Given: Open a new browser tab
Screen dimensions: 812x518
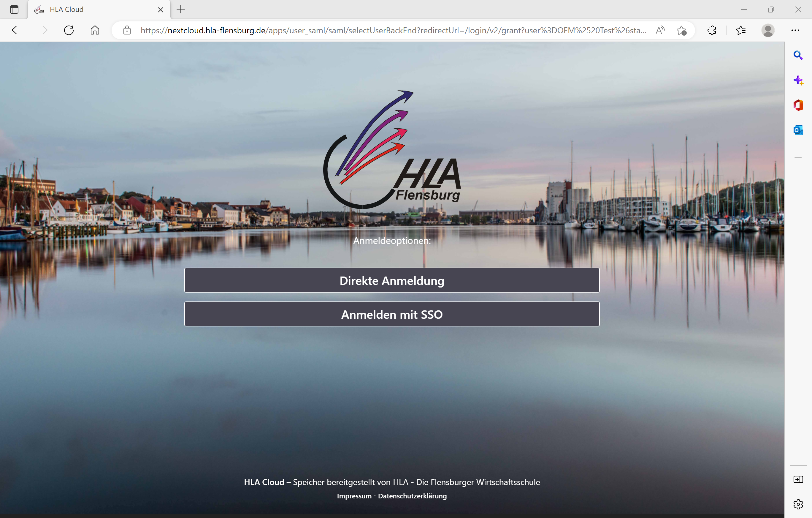Looking at the screenshot, I should (181, 10).
